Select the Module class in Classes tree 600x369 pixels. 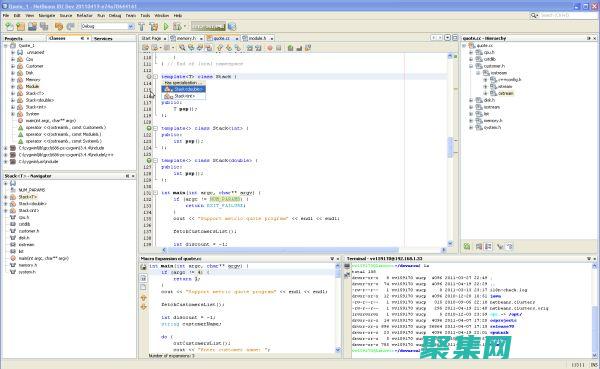[x=33, y=87]
